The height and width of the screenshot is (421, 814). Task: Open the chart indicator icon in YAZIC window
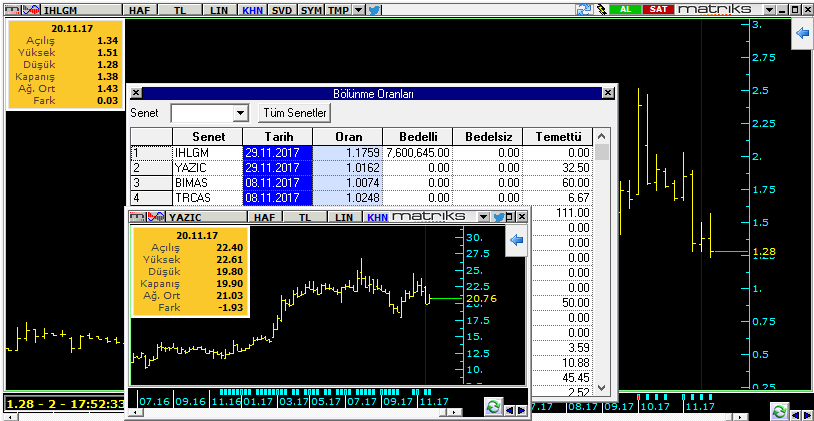click(x=155, y=217)
